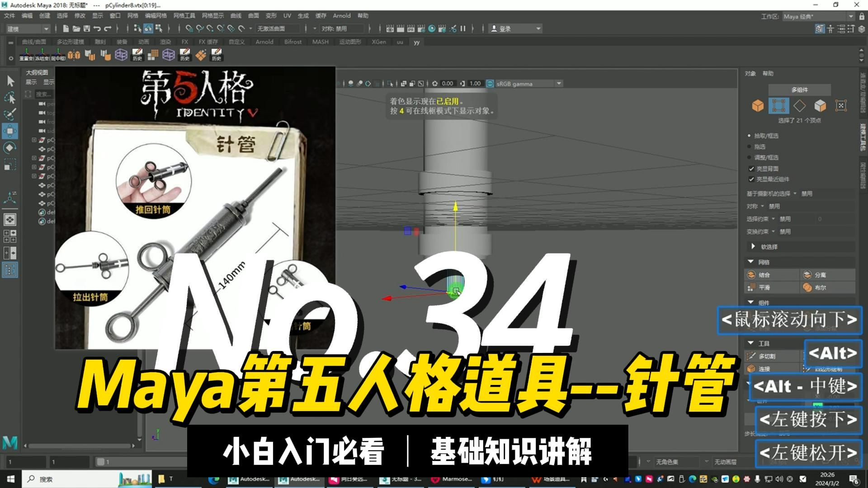Click 平滑 smooth button
The height and width of the screenshot is (488, 868).
(772, 287)
